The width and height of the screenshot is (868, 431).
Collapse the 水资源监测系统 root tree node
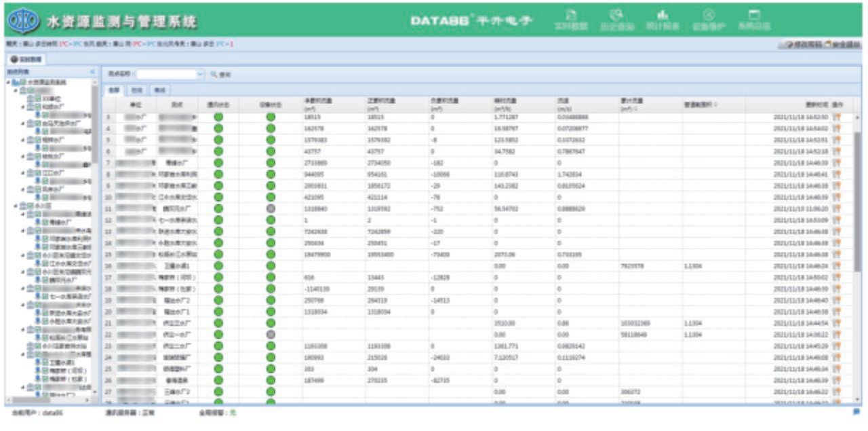coord(8,82)
